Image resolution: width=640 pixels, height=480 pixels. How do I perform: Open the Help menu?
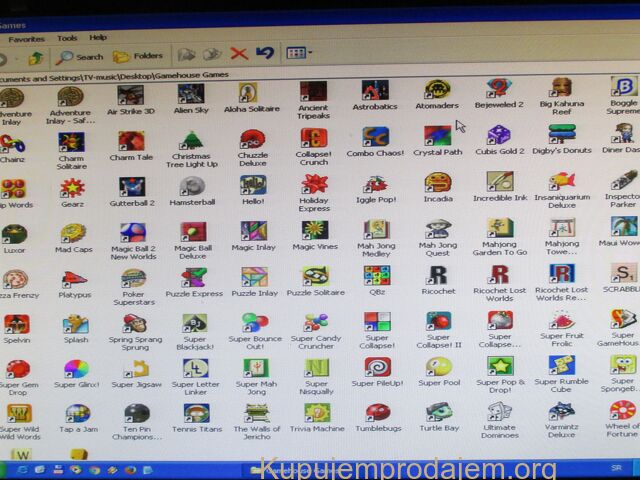(98, 38)
